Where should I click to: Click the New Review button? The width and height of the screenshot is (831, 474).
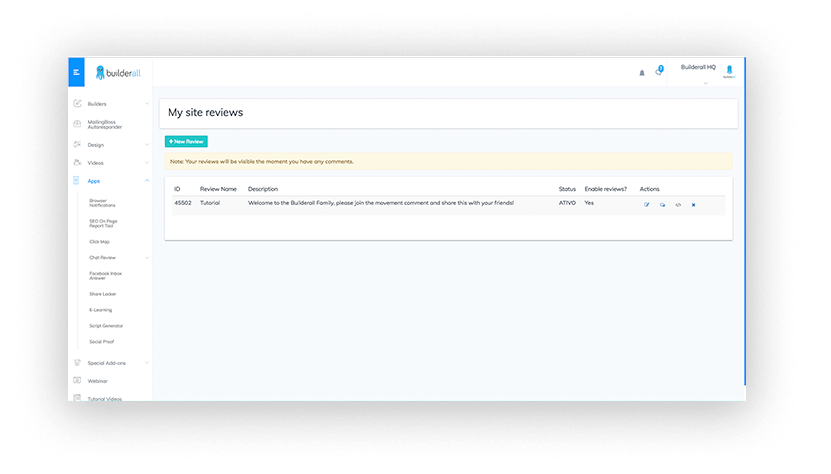coord(186,142)
